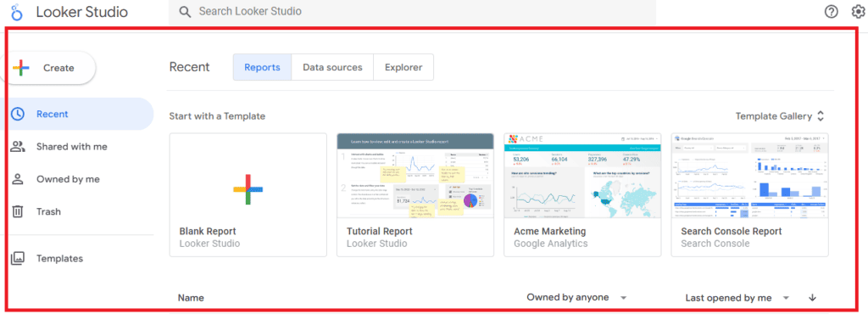
Task: Click the sort direction down arrow icon
Action: pos(812,297)
